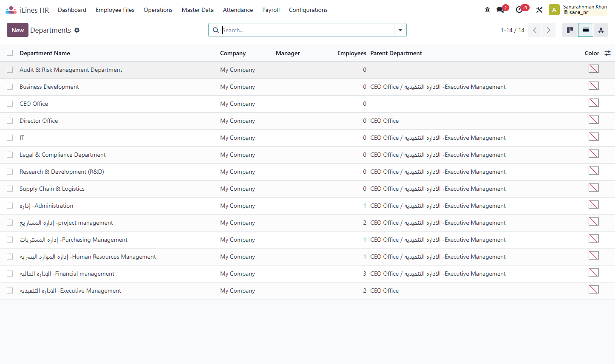
Task: Check the Business Development row checkbox
Action: (10, 87)
